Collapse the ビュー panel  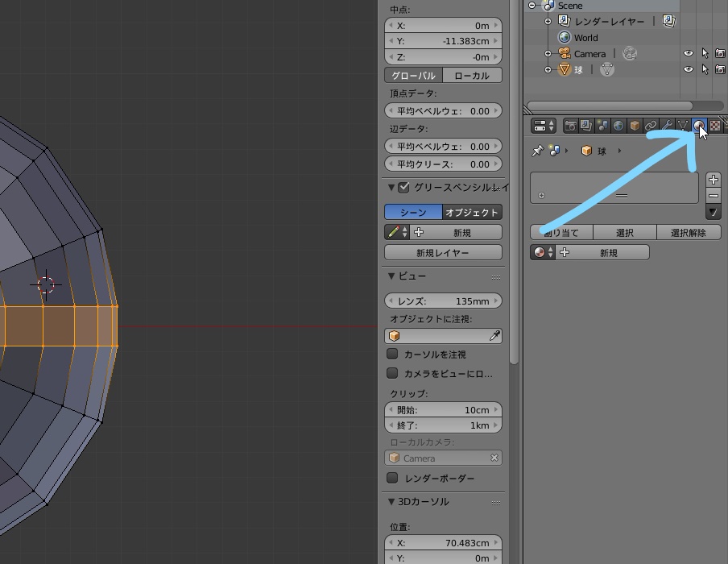point(391,276)
